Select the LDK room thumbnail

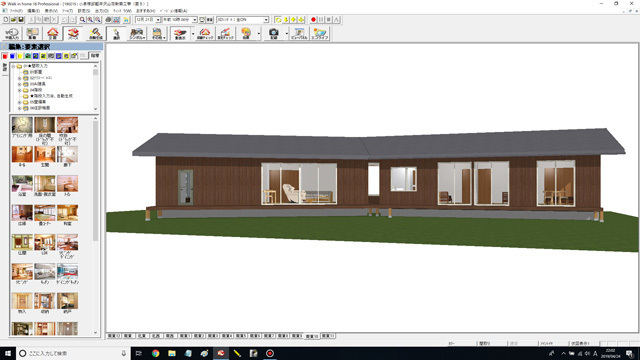coord(44,245)
